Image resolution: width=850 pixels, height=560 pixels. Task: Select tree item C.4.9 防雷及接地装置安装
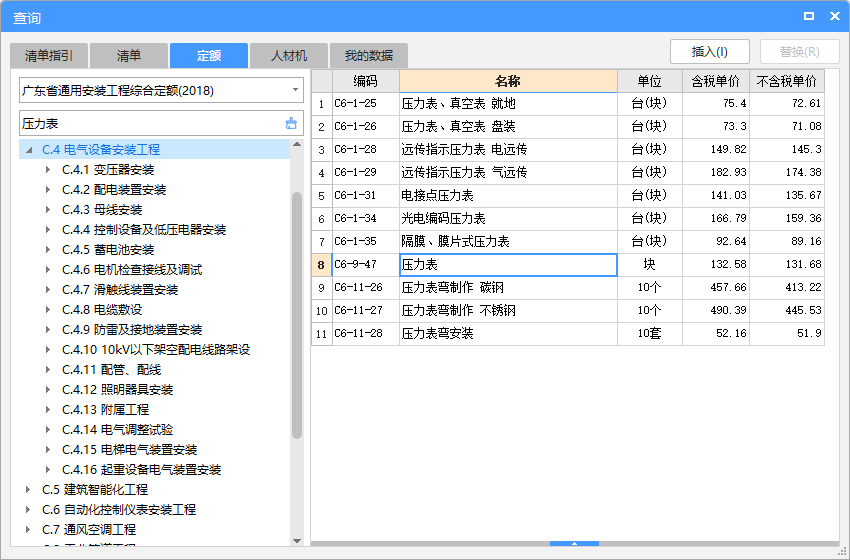tap(132, 330)
